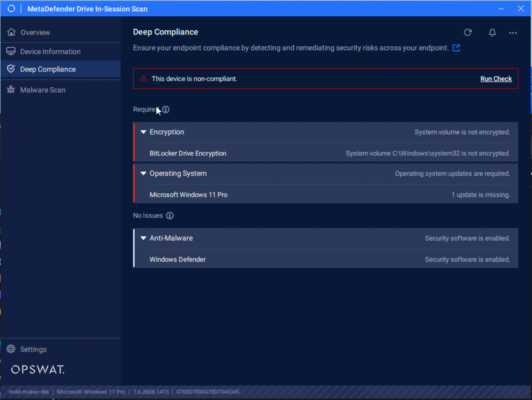Click the Settings gear icon

click(11, 349)
